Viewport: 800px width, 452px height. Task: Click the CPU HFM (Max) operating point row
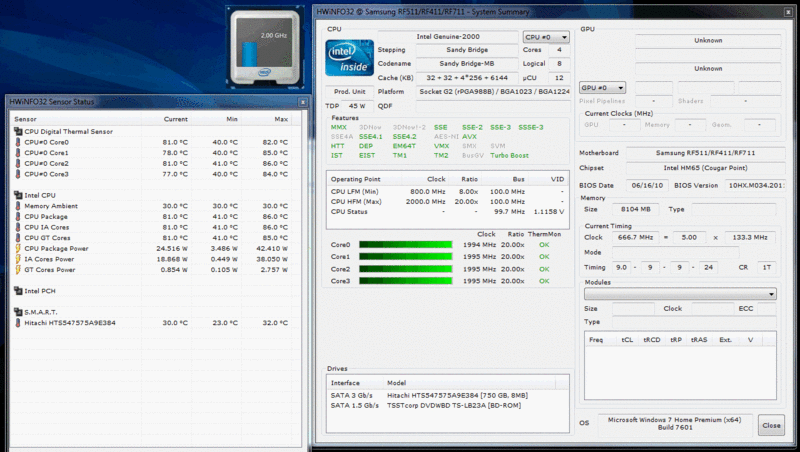447,202
